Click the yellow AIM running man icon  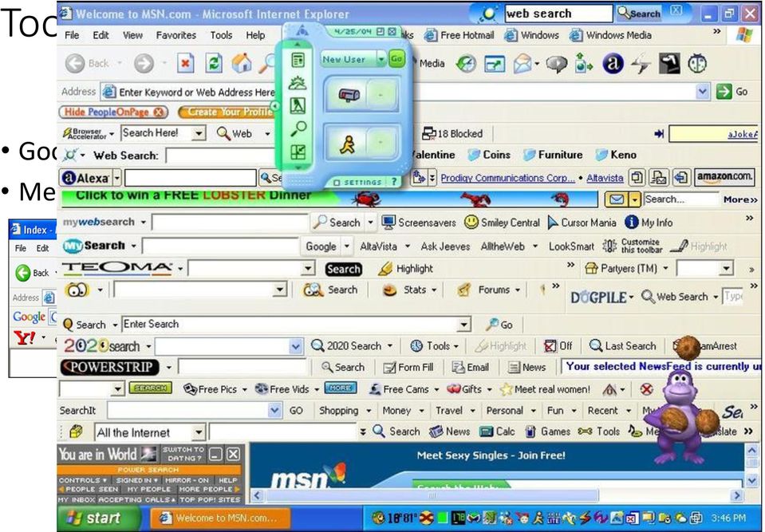(x=347, y=144)
